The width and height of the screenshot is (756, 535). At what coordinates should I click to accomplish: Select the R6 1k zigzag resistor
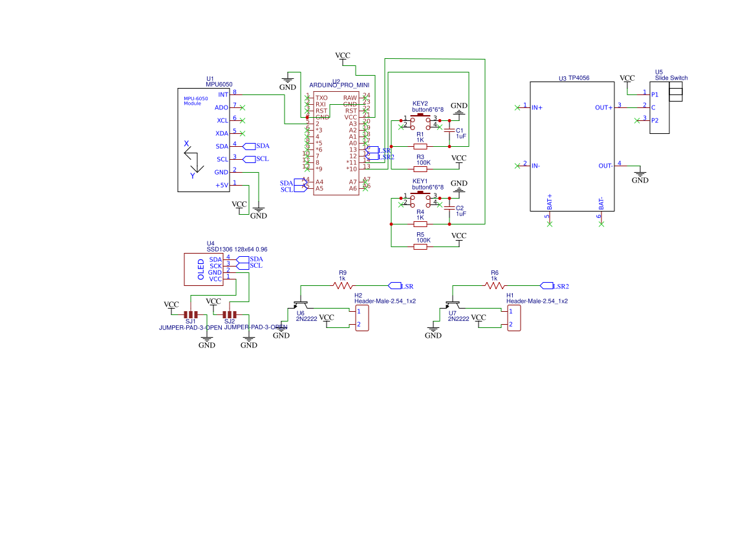click(495, 285)
